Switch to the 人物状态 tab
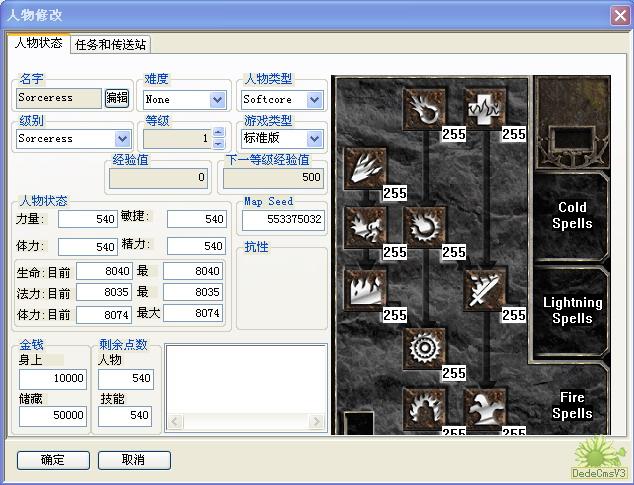 click(x=38, y=43)
